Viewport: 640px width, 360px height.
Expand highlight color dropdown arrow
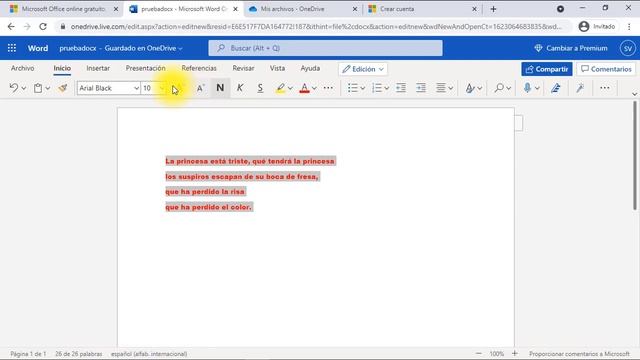(x=290, y=88)
